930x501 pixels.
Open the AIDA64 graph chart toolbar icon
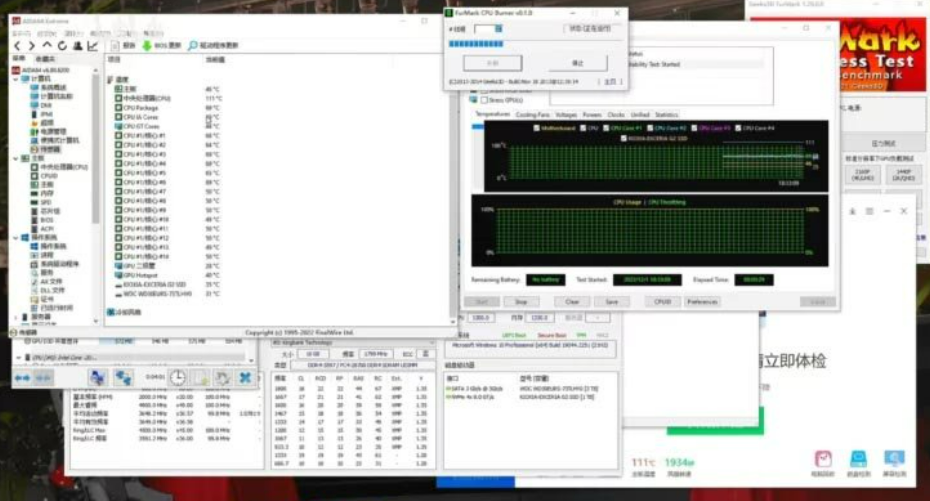[x=93, y=46]
